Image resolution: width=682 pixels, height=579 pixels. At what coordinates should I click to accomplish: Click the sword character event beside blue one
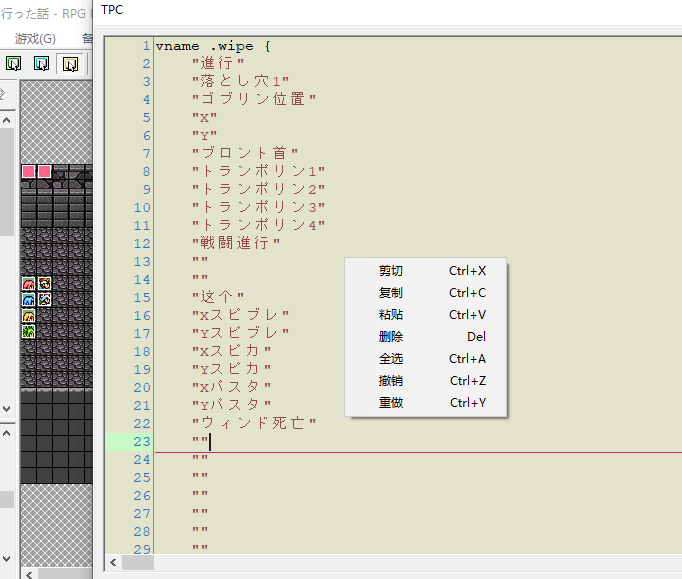pyautogui.click(x=44, y=300)
